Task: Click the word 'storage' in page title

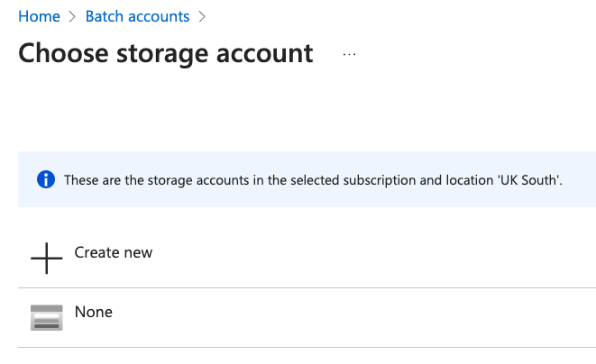Action: point(160,53)
